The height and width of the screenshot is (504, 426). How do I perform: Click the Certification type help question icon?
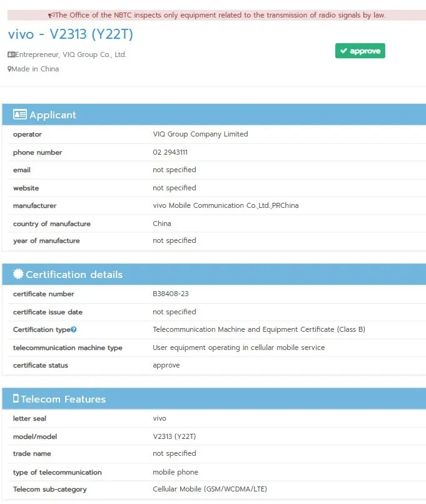pyautogui.click(x=74, y=329)
